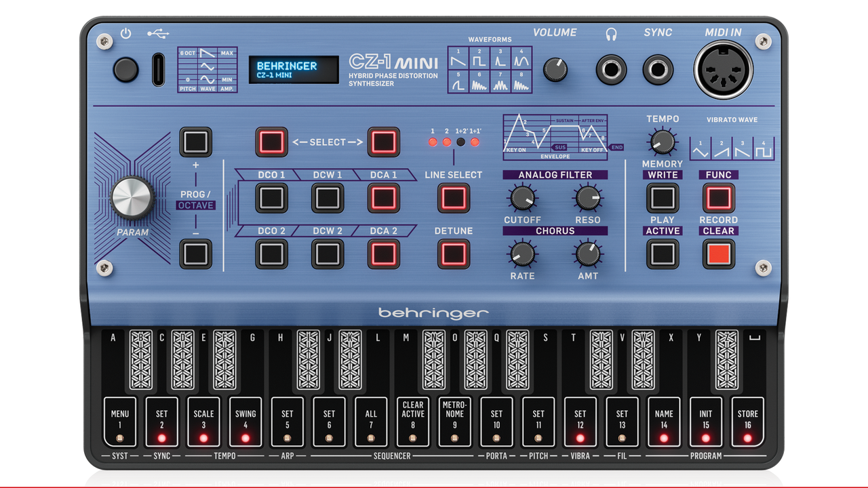Tap the NAME 14 program key

(x=664, y=422)
